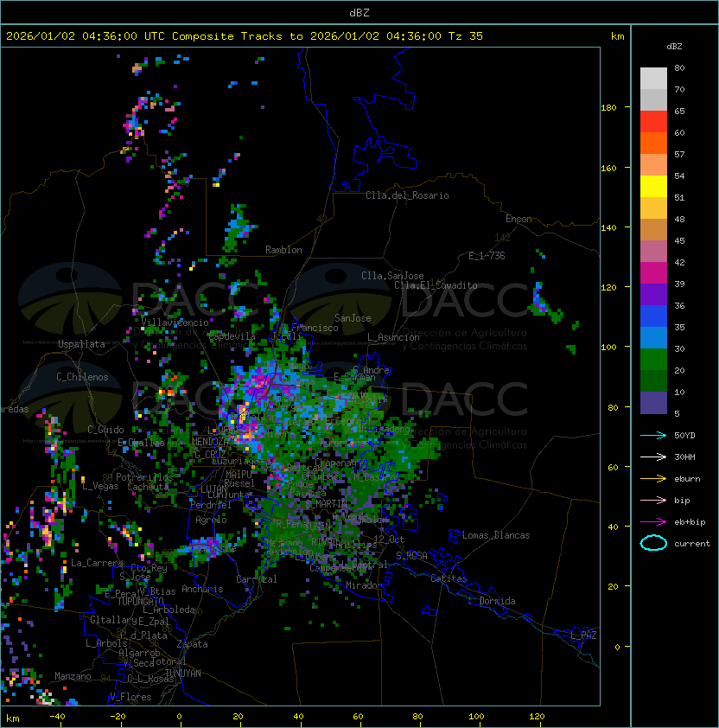Select the purple 36-39 dBZ swatch
Viewport: 719px width, 728px height.
pos(653,295)
